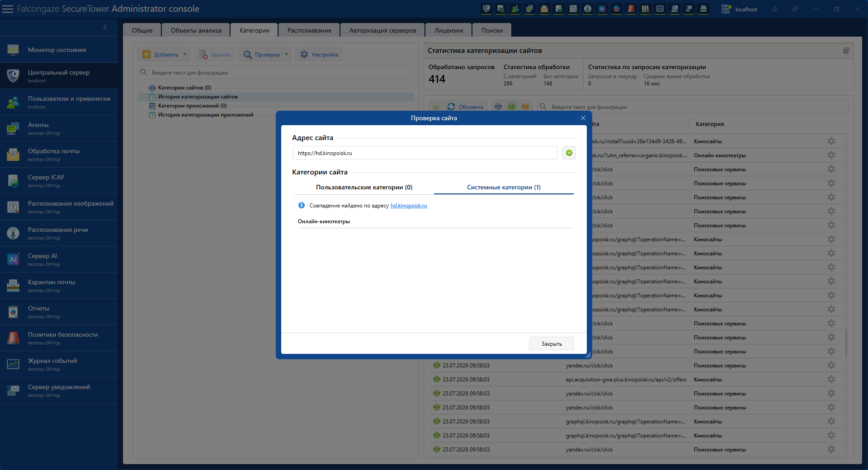The image size is (868, 470).
Task: Switch to the Поиски tab
Action: pyautogui.click(x=492, y=30)
